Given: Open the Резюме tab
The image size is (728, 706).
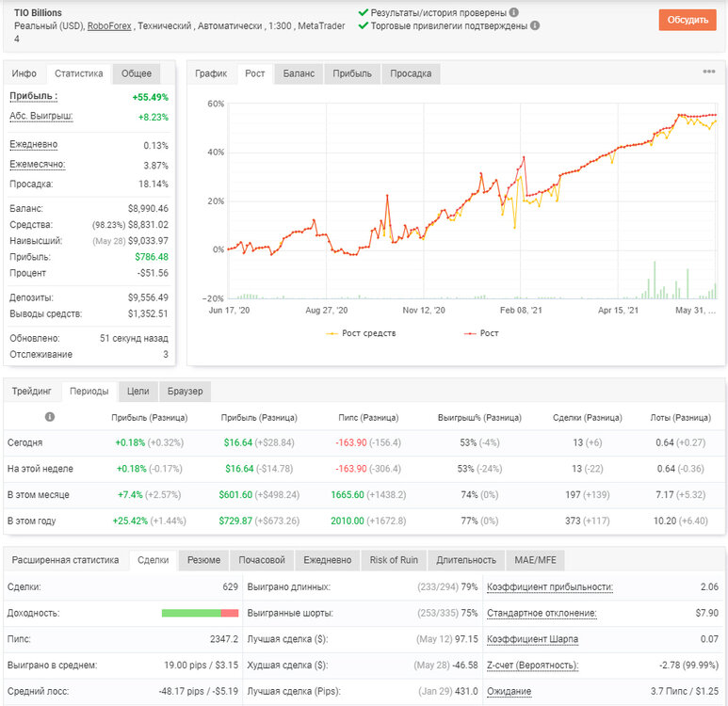Looking at the screenshot, I should [203, 560].
